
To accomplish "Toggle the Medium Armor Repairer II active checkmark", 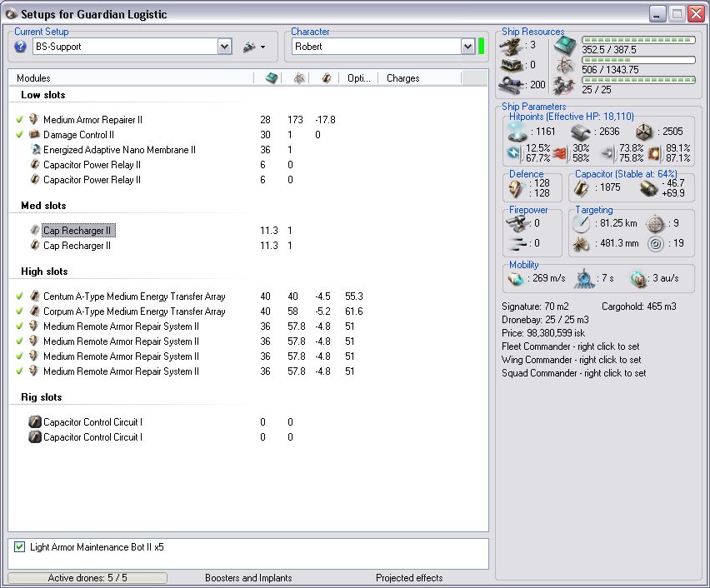I will click(x=19, y=119).
